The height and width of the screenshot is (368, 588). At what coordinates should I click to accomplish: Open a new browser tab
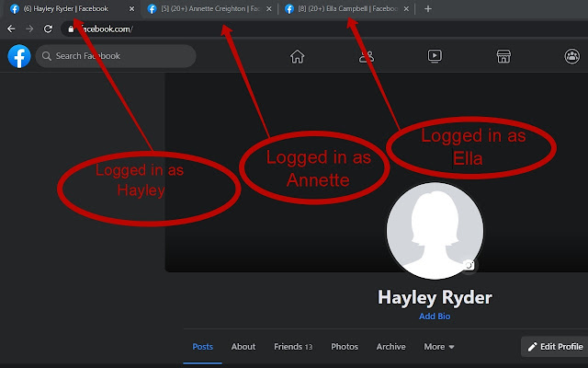428,8
